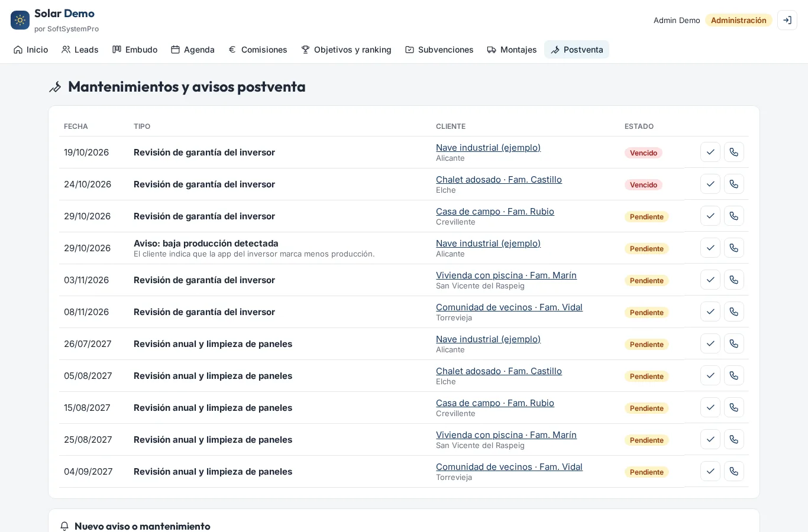
Task: Click the phone icon in the 04/09/2027 row
Action: 734,471
